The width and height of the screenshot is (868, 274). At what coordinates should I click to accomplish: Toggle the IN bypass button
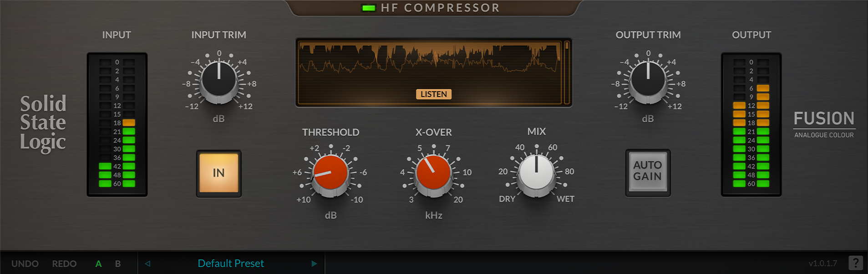[x=219, y=173]
